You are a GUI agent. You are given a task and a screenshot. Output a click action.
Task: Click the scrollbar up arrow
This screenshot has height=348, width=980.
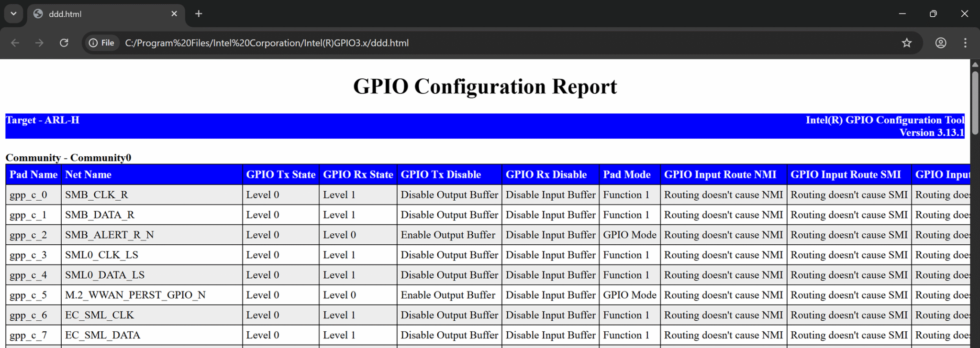pos(975,65)
